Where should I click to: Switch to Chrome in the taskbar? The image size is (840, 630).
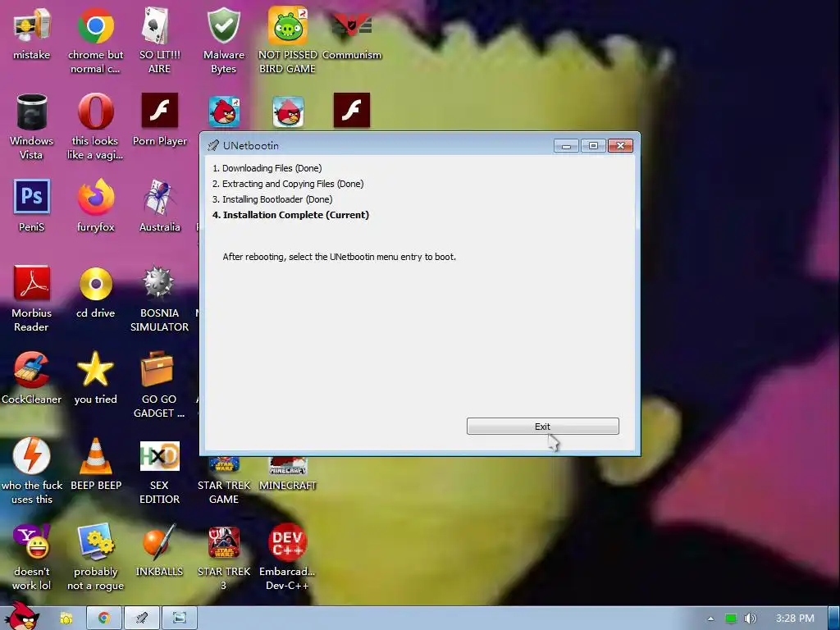pyautogui.click(x=104, y=619)
